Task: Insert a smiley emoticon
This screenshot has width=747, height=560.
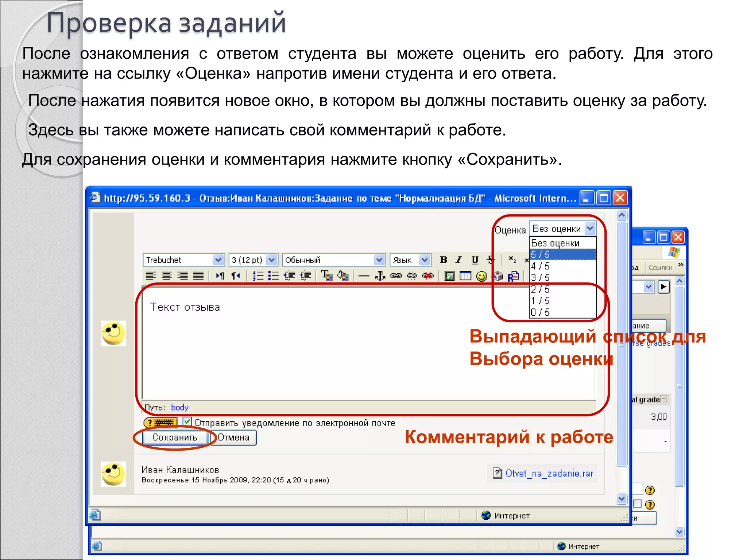Action: click(481, 276)
